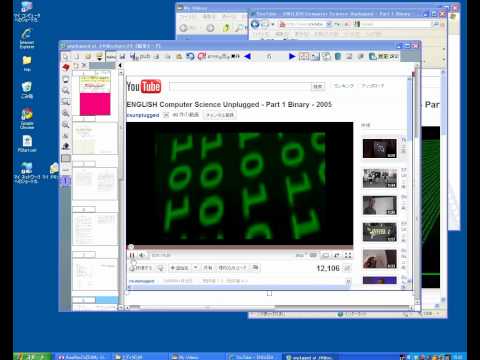The image size is (480, 360).
Task: Open the fifth related video thumbnail
Action: click(380, 259)
